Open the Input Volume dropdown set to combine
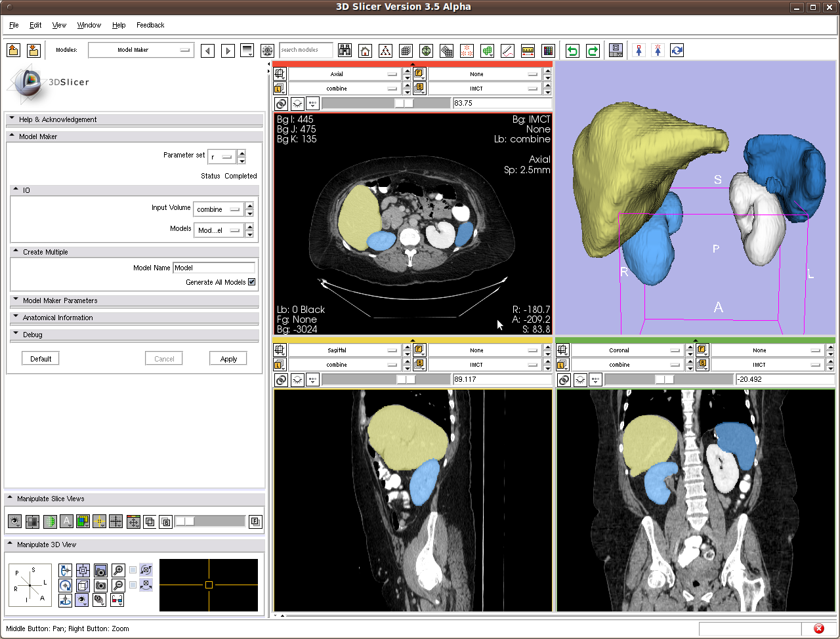 [x=218, y=209]
